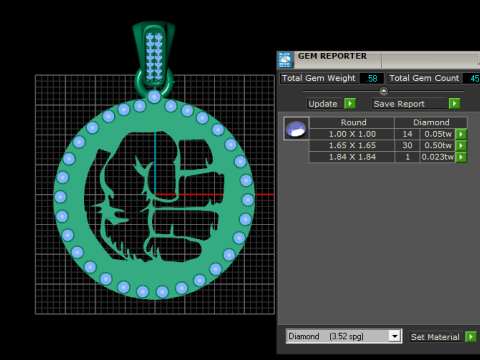Click the green arrow beside Save Report
This screenshot has width=480, height=360.
click(454, 104)
